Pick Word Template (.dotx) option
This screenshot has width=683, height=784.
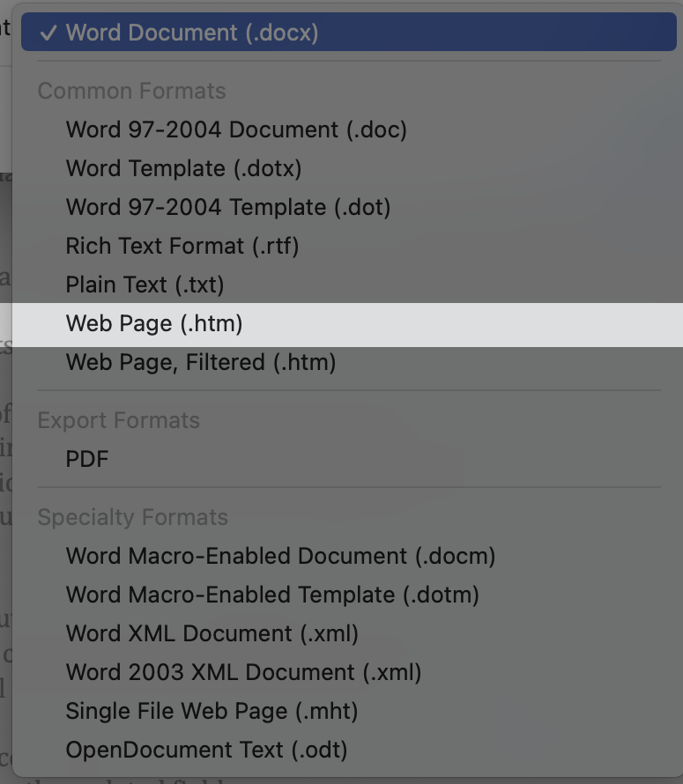(x=349, y=168)
